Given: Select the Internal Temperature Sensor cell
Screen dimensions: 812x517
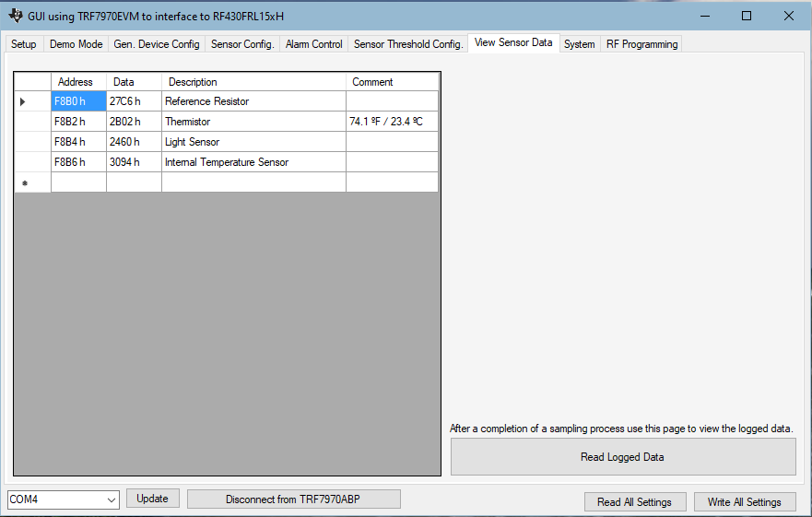Looking at the screenshot, I should click(x=253, y=162).
